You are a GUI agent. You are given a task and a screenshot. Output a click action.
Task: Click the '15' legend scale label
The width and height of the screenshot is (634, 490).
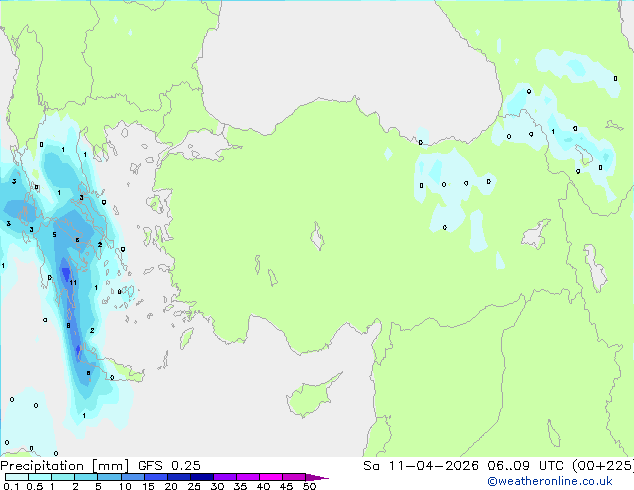148,486
